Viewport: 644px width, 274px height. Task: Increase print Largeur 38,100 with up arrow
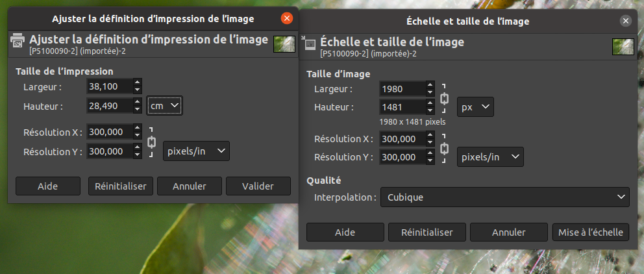(138, 82)
